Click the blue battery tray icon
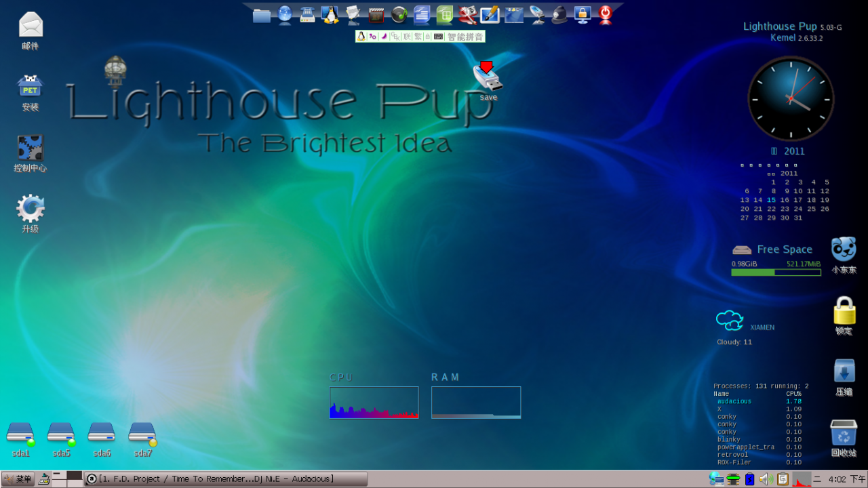 pos(749,479)
